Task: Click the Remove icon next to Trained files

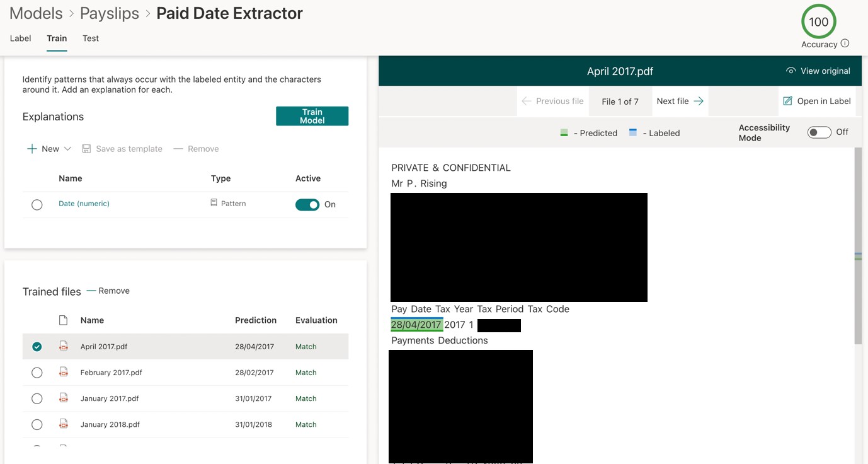Action: point(92,291)
